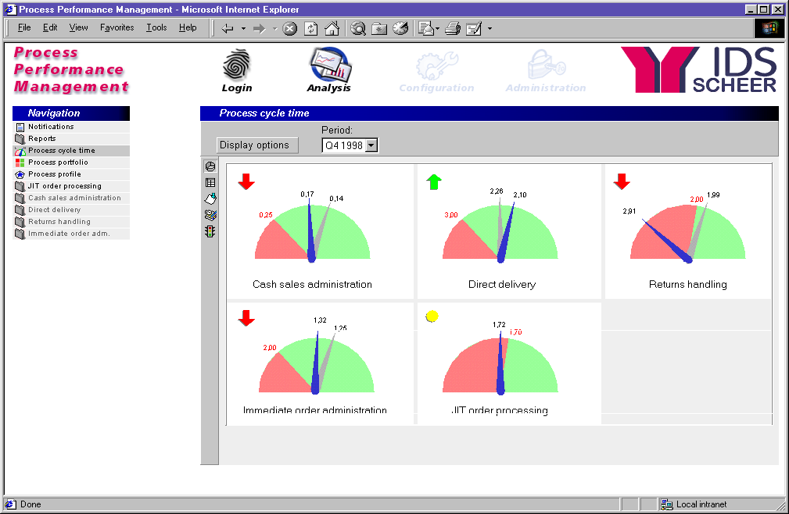Open the Edit menu

(50, 28)
